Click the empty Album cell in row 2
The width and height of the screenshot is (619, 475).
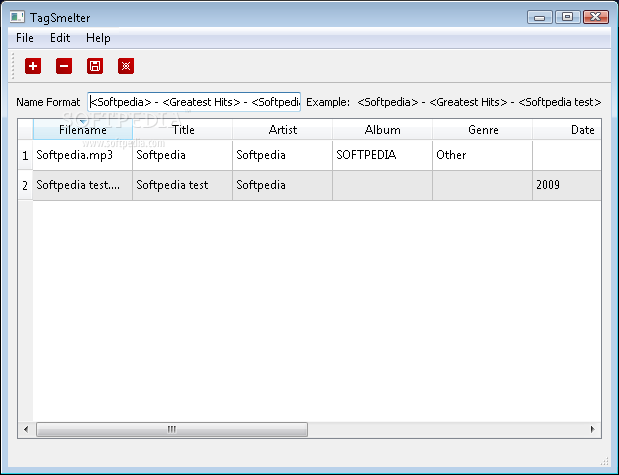[x=383, y=185]
